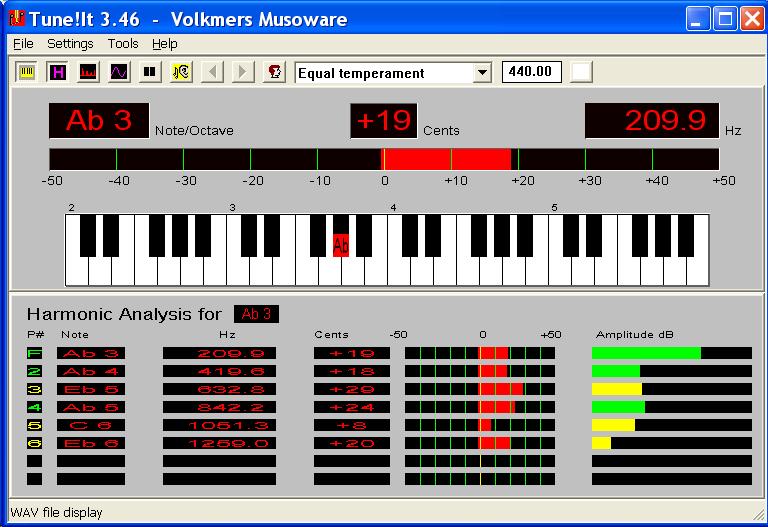Click the main cents deviation meter bar

[x=384, y=159]
